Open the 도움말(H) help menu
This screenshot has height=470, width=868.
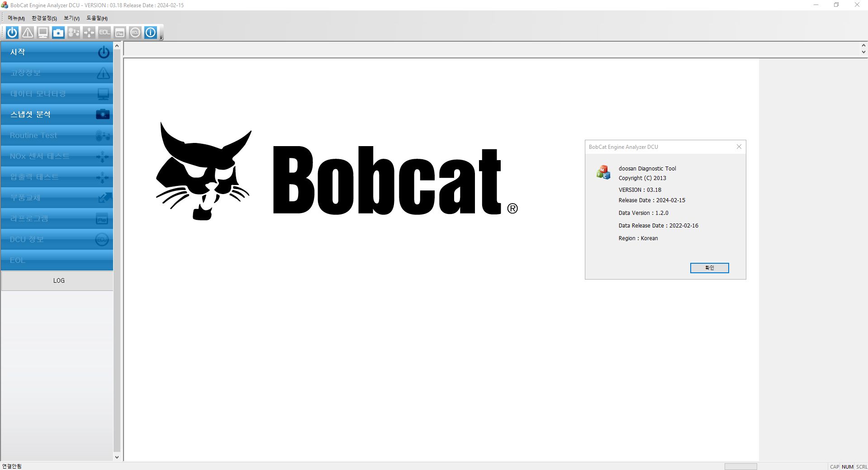(96, 19)
